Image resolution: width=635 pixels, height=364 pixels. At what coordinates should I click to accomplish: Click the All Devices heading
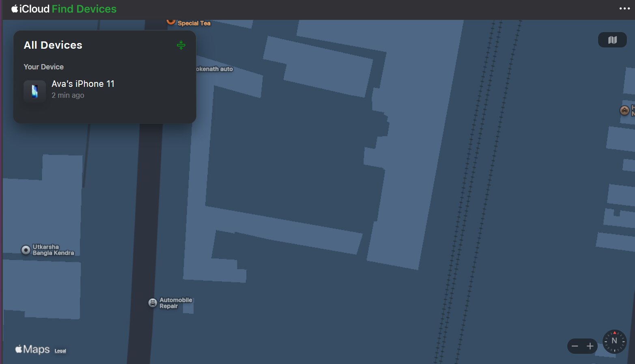click(x=53, y=45)
